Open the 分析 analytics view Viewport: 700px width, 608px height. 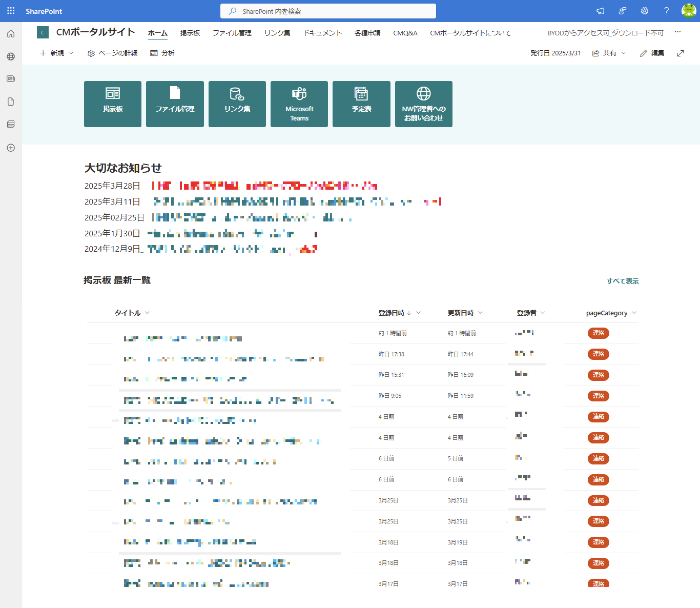pyautogui.click(x=162, y=53)
